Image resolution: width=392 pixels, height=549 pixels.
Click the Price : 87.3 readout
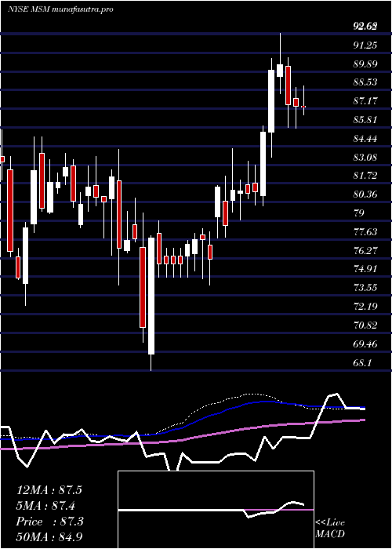pos(50,522)
